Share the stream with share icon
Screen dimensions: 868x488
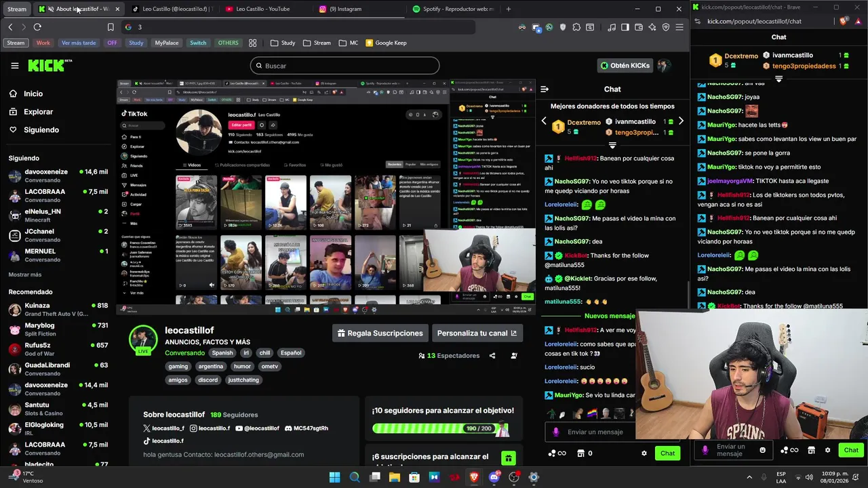point(492,356)
